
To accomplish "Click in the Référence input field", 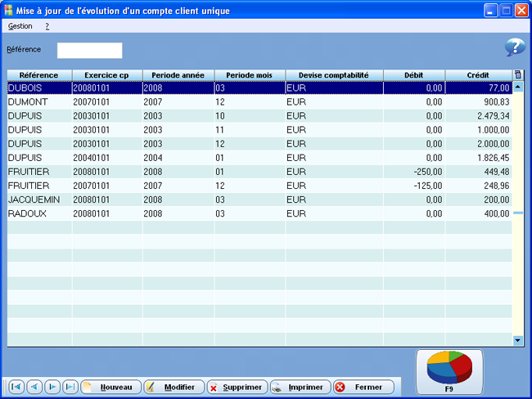I will click(x=89, y=50).
